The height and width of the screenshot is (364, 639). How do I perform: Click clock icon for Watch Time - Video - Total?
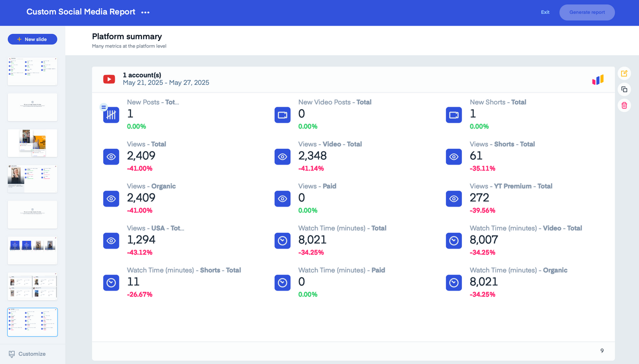pyautogui.click(x=454, y=241)
